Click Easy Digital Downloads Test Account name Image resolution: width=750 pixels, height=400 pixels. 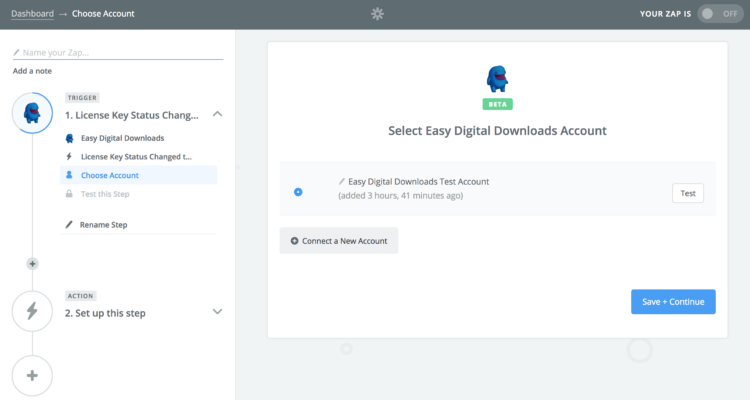(x=419, y=182)
